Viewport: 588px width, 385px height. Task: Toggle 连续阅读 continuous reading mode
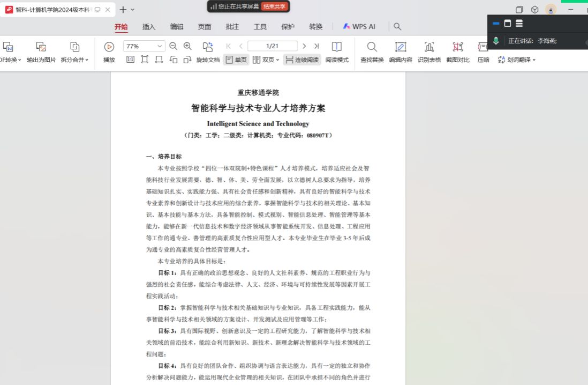(x=302, y=60)
